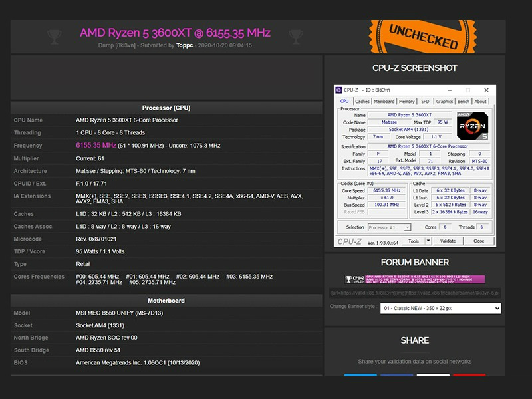The height and width of the screenshot is (399, 532).
Task: Click the right trophy icon in header
Action: click(295, 37)
